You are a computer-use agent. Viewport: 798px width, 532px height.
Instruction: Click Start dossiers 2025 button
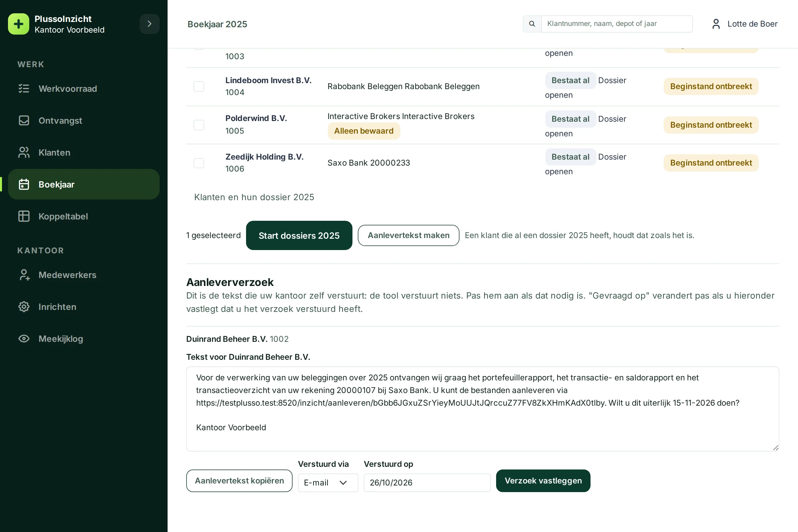(299, 235)
